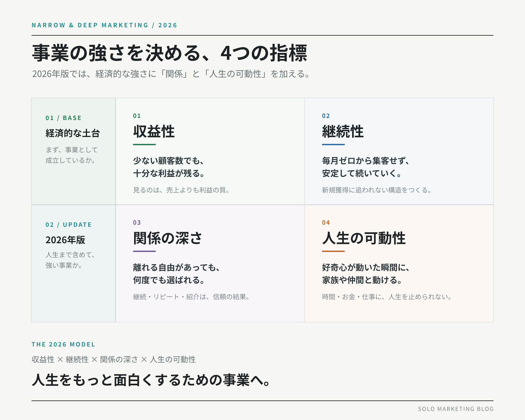Click the main title '事業の強さを決める、4つの指標'
Viewport: 525px width, 420px height.
click(x=169, y=53)
